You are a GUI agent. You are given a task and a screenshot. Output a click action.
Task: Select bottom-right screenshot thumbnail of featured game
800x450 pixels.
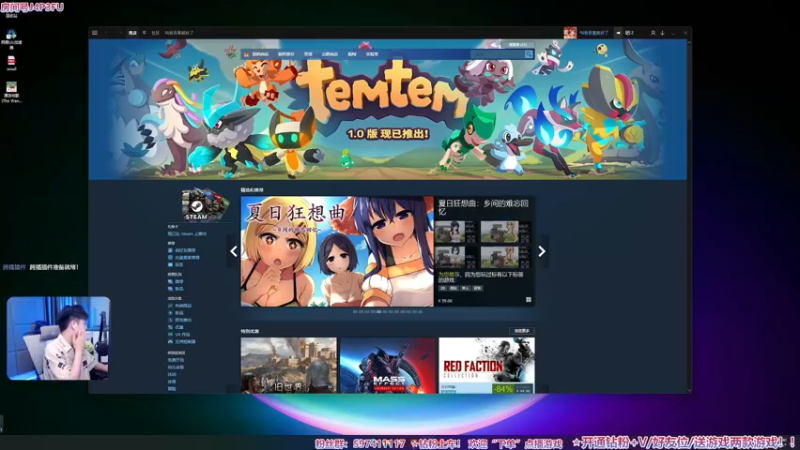[x=505, y=257]
